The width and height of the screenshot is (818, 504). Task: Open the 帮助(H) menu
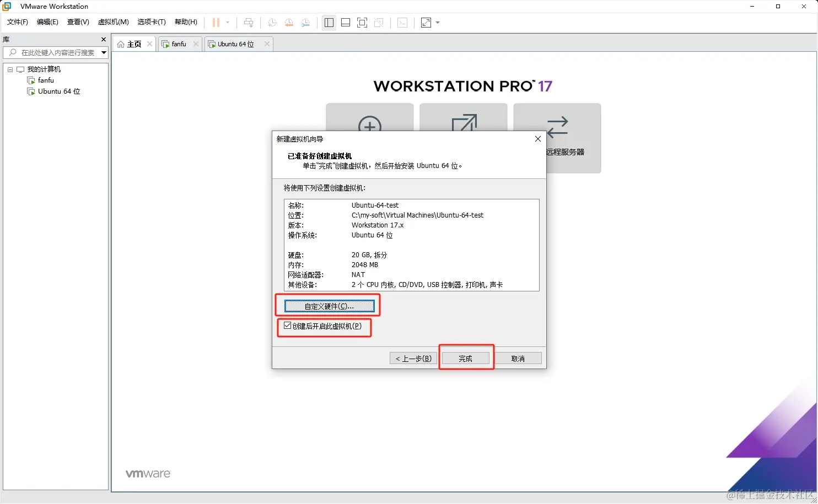click(x=186, y=22)
